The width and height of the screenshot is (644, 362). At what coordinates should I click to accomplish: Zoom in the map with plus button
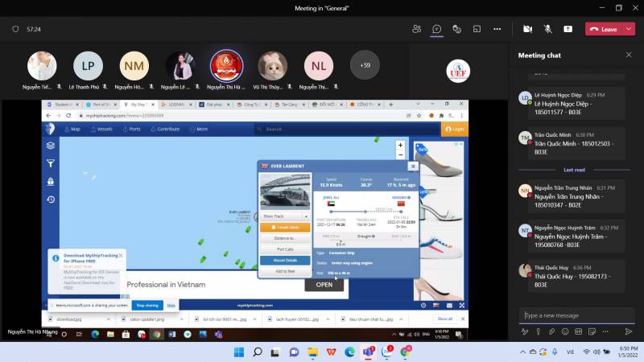(x=400, y=146)
